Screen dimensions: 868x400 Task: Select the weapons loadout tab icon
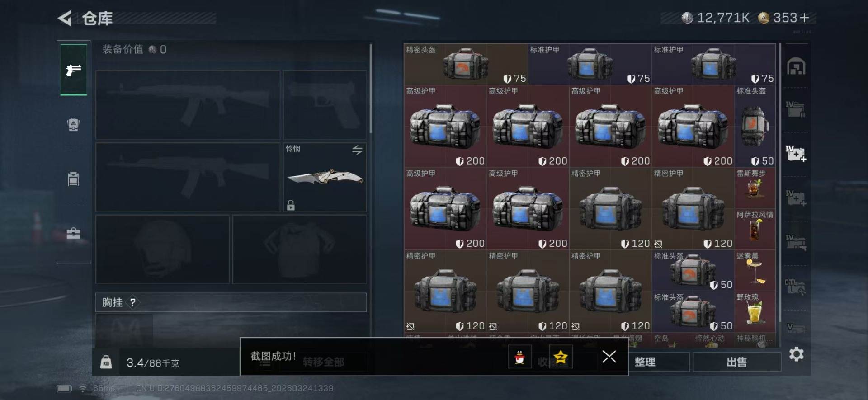pos(73,70)
